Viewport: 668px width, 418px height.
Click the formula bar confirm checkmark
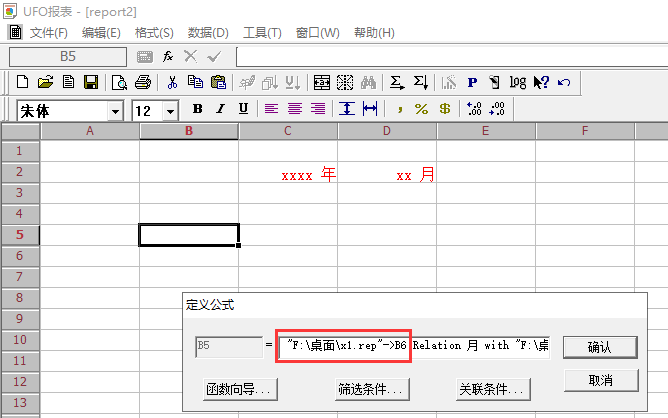pyautogui.click(x=214, y=56)
